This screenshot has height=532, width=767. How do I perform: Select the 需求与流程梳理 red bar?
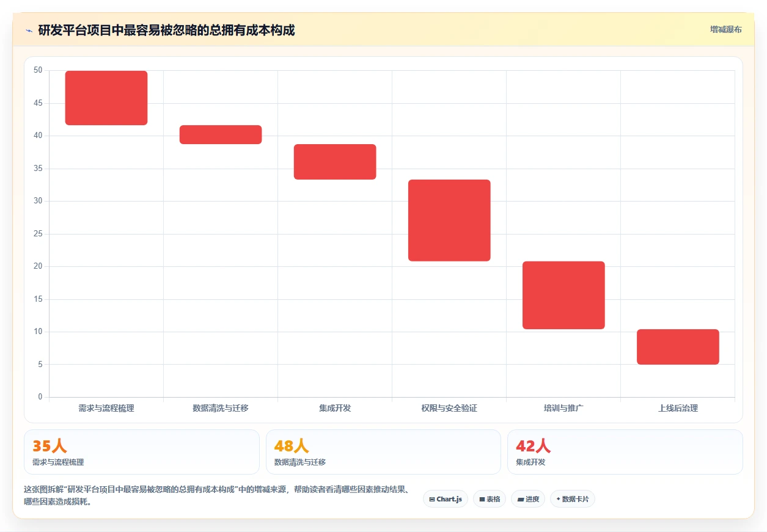(x=106, y=98)
